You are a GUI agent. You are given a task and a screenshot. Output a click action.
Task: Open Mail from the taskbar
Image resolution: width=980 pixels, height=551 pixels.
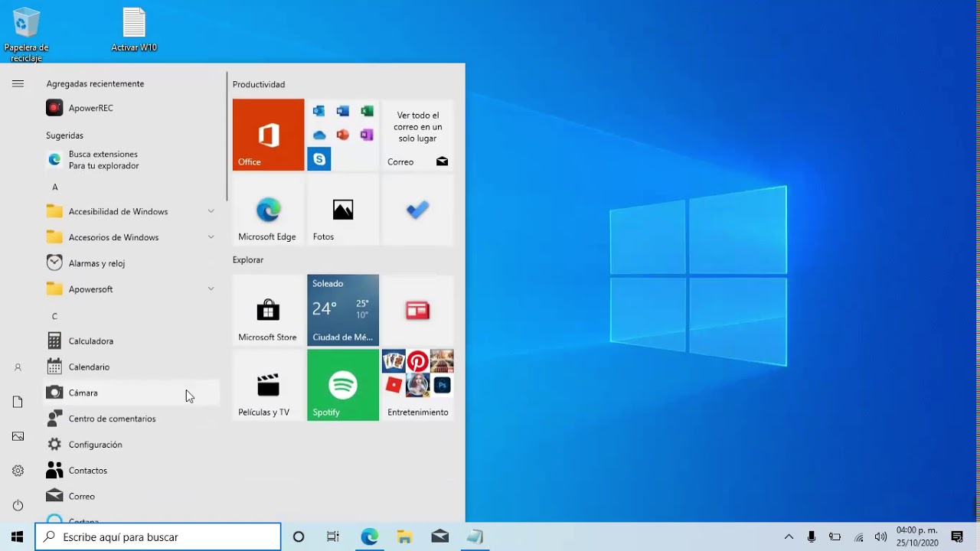[x=439, y=536]
